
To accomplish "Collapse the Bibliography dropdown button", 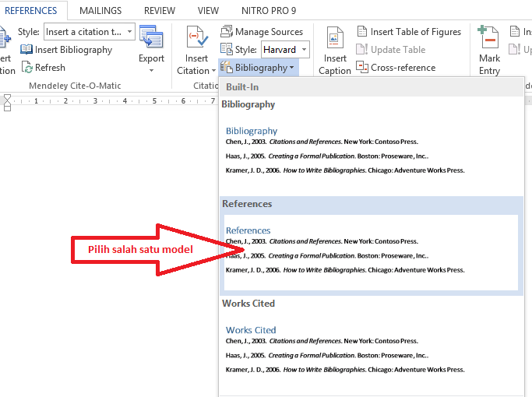I will (x=258, y=68).
